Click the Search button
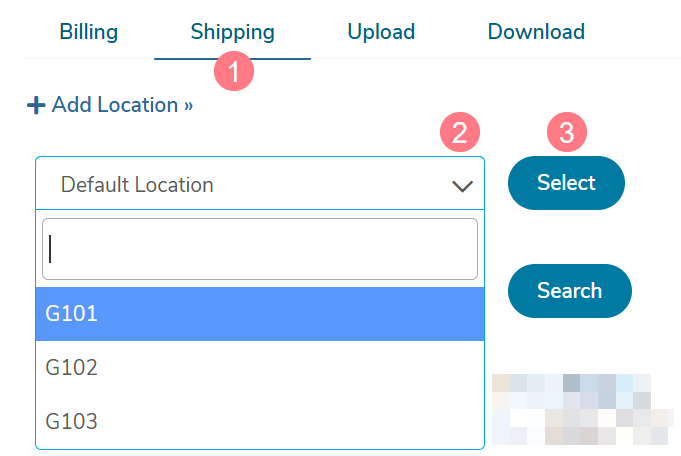Screen dimensions: 681x456 tap(570, 291)
